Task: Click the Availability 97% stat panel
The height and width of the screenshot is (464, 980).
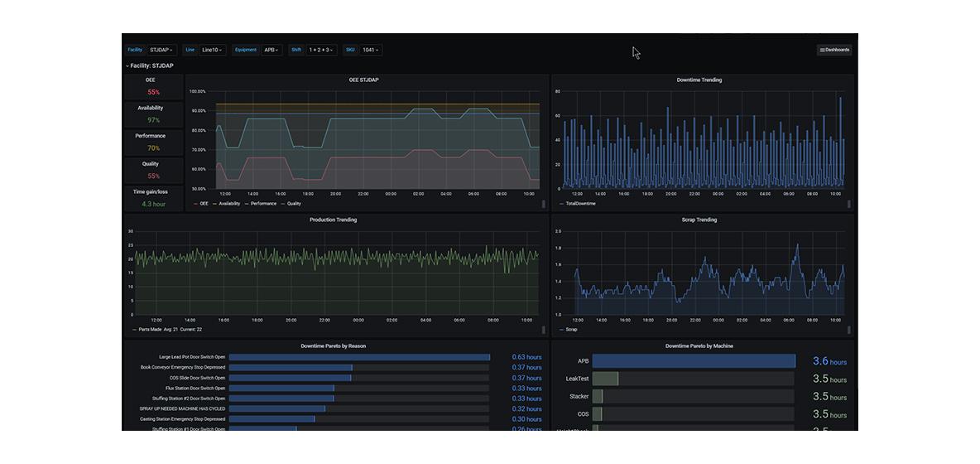Action: [x=153, y=114]
